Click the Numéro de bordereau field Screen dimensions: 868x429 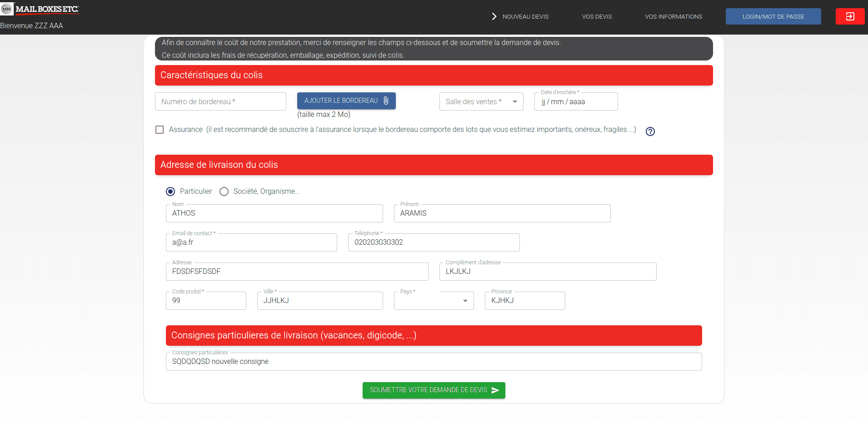[220, 101]
